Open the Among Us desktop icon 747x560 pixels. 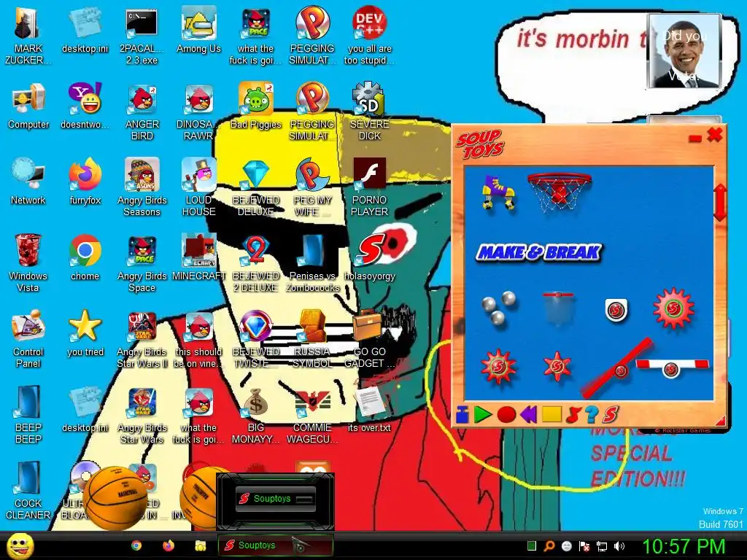[198, 31]
